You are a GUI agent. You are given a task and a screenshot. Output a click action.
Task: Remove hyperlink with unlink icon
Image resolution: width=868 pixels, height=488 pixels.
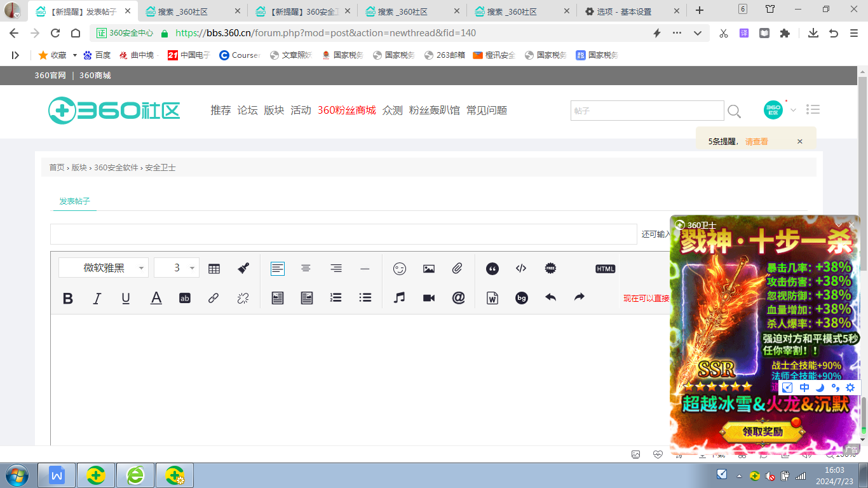pyautogui.click(x=243, y=298)
